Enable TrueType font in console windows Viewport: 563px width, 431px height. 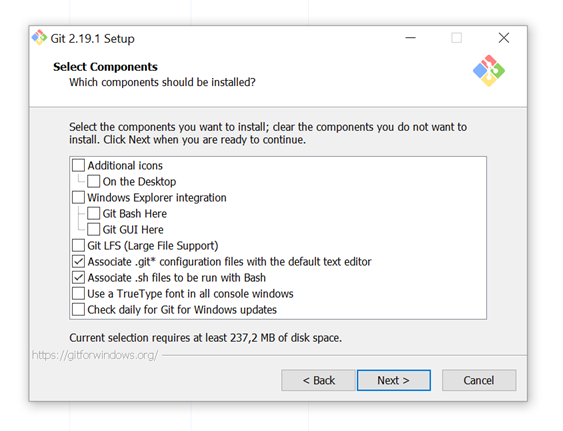click(78, 293)
